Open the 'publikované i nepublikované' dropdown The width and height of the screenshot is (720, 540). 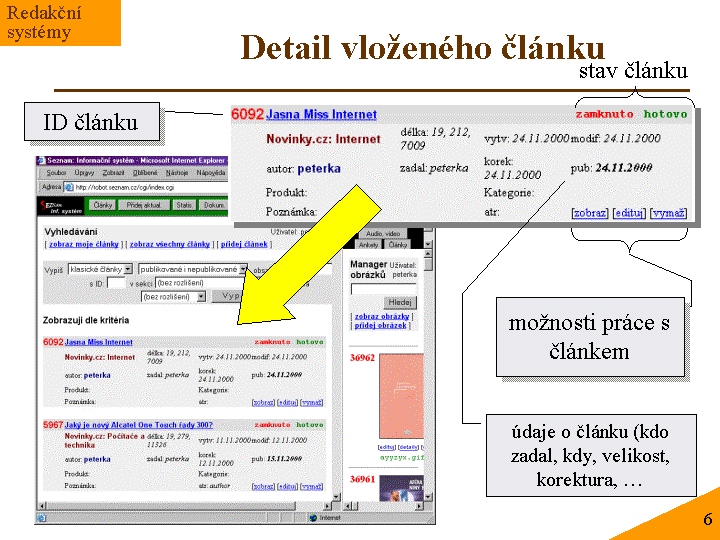193,269
